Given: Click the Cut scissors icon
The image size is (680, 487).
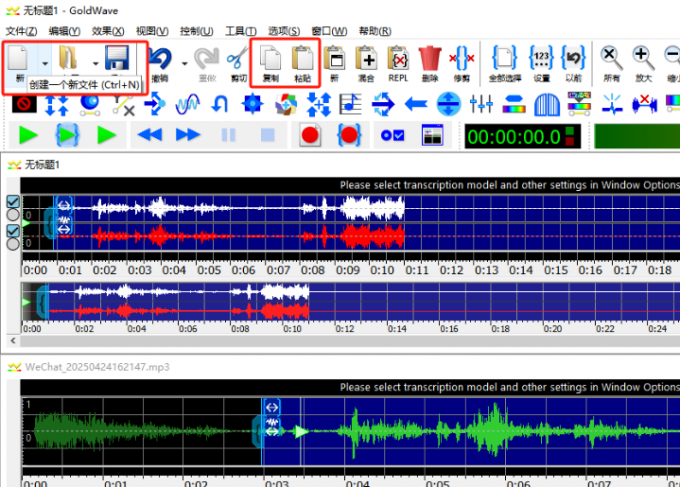Looking at the screenshot, I should pos(238,58).
